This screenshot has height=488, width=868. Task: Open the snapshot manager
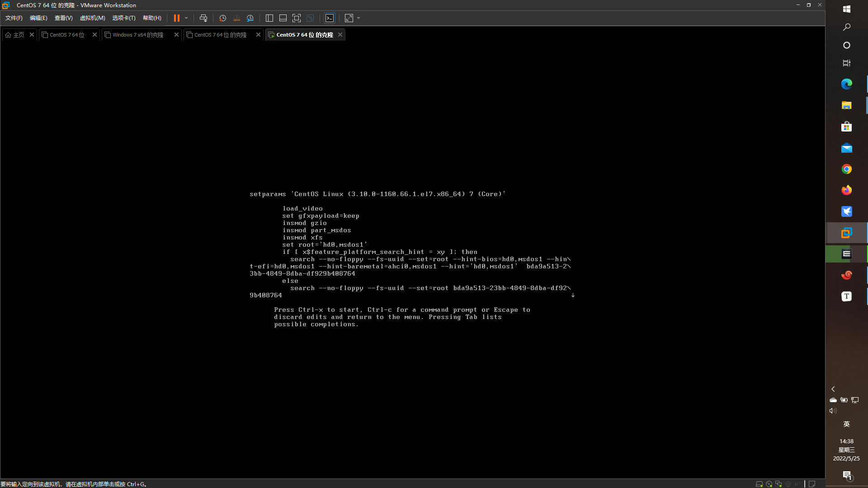pos(250,18)
